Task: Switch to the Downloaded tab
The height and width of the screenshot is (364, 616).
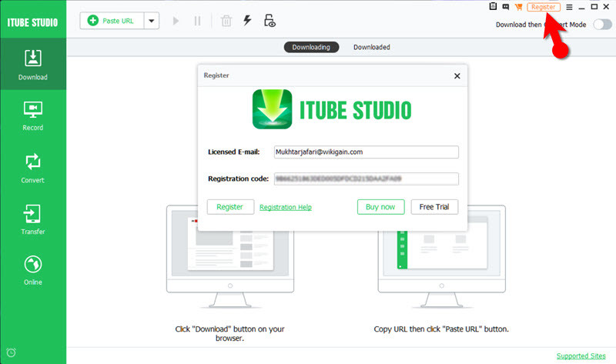Action: [371, 47]
